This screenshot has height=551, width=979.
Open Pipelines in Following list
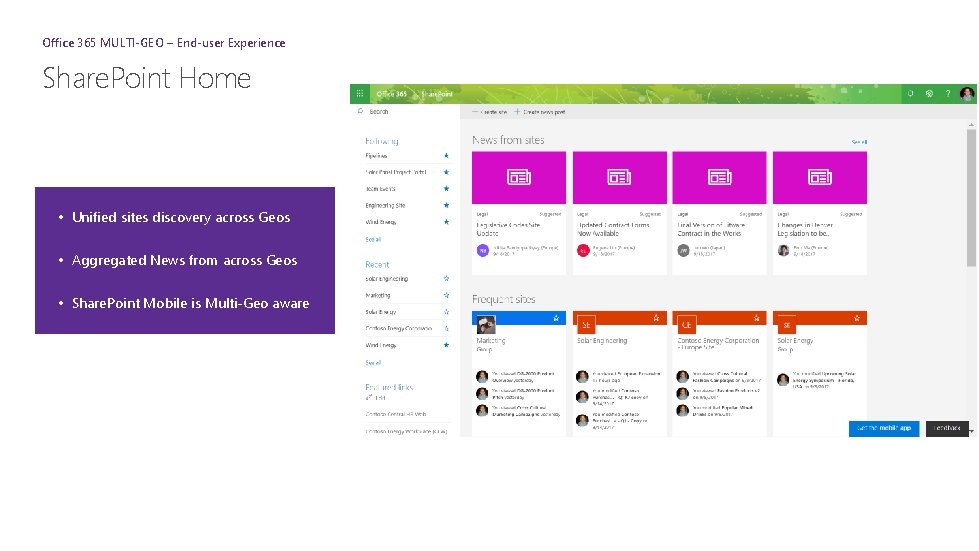376,156
